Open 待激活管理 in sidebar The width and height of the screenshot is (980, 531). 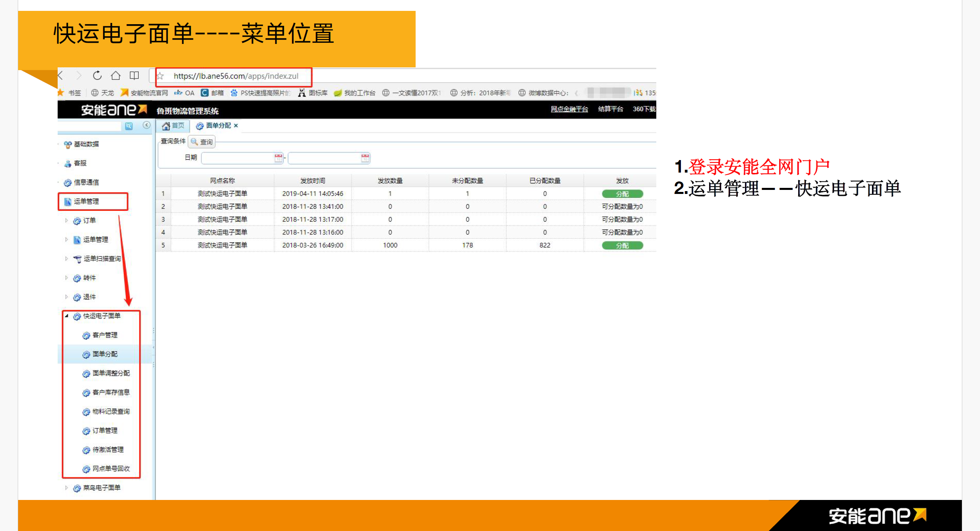pyautogui.click(x=103, y=450)
